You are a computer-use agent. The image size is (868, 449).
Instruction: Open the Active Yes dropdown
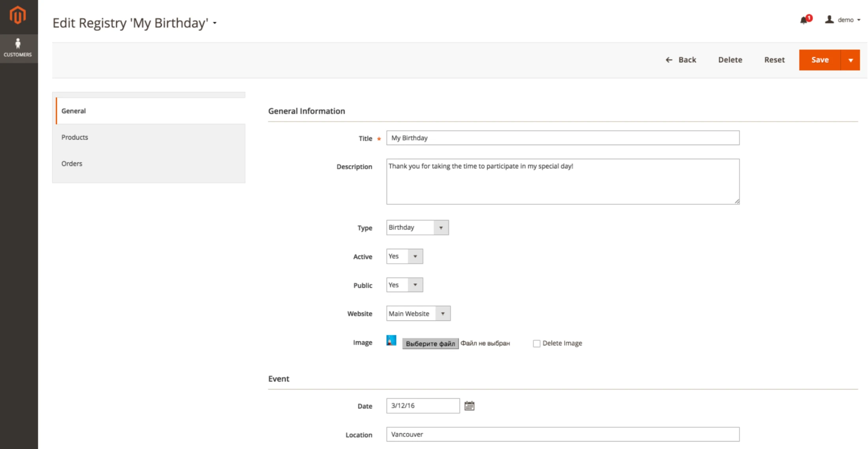click(x=404, y=256)
